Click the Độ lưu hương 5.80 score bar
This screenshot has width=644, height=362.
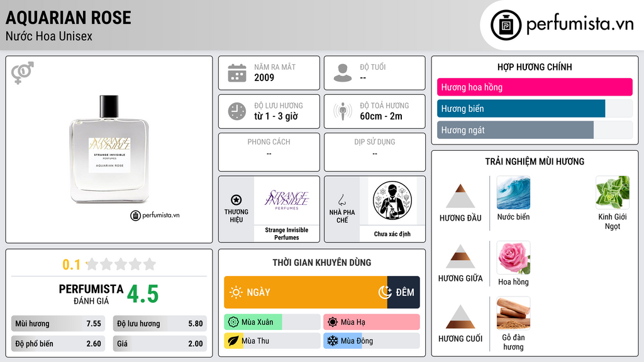click(160, 324)
